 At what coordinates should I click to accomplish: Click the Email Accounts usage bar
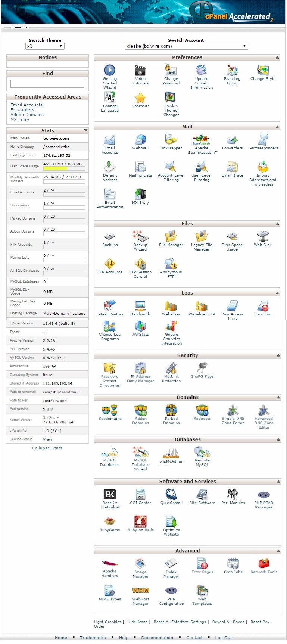(64, 195)
